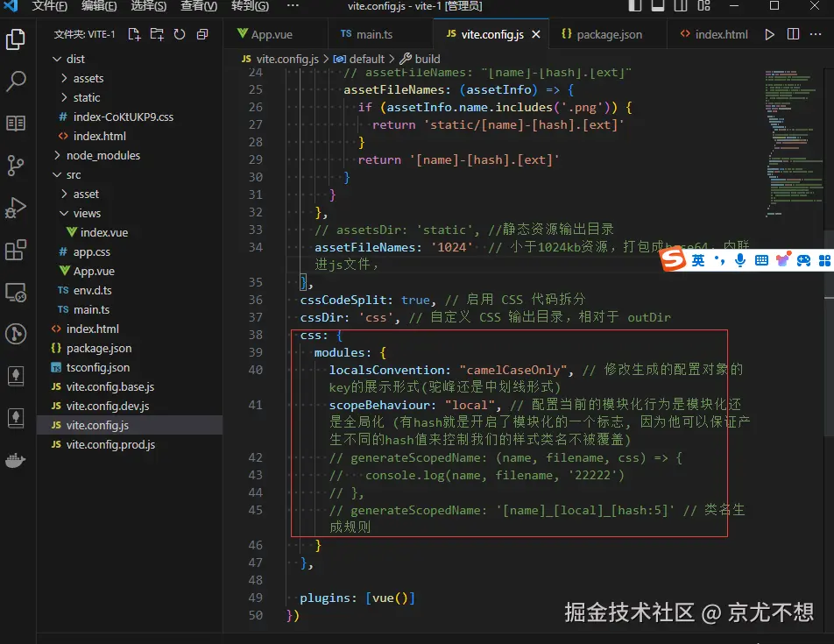The width and height of the screenshot is (834, 644).
Task: Open the Docker view in activity bar
Action: tap(15, 460)
